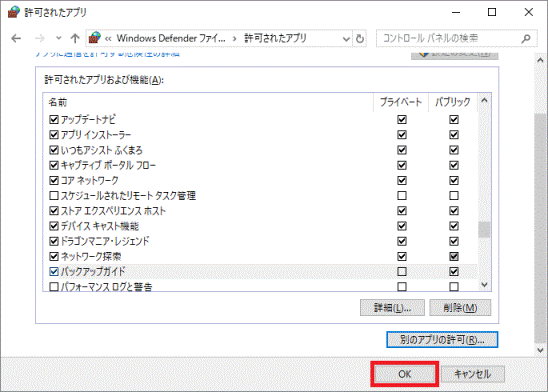
Task: Uncheck アプリ インストーラー name checkbox
Action: [54, 135]
